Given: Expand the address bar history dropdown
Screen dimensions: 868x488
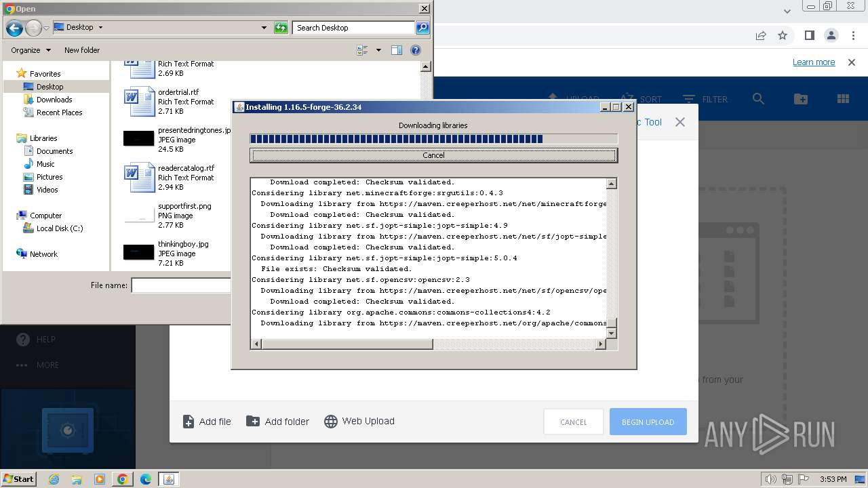Looking at the screenshot, I should 264,28.
